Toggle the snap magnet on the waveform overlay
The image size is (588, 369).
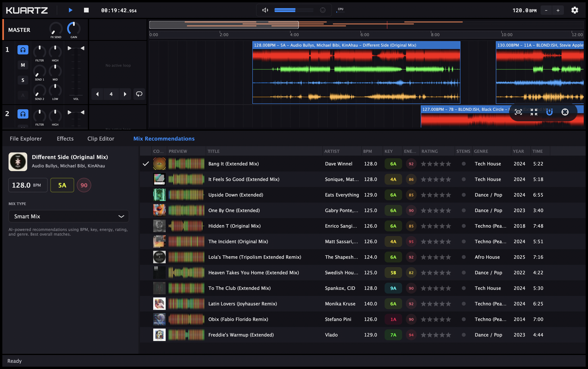(549, 112)
